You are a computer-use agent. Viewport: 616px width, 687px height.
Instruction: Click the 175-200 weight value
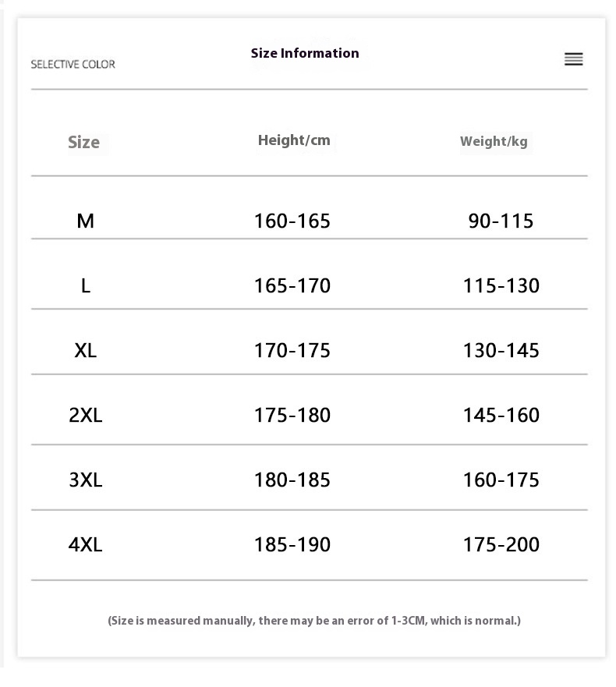coord(501,544)
